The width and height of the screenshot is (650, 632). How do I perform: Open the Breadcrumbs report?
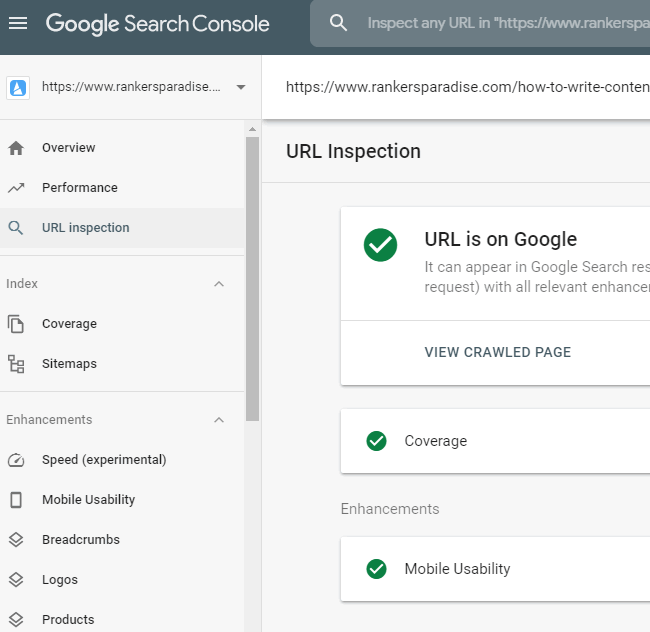(x=122, y=540)
